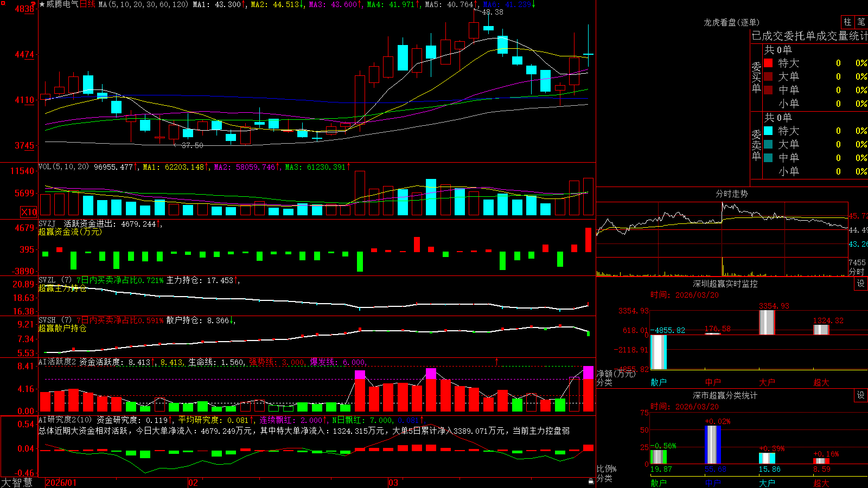The height and width of the screenshot is (488, 868).
Task: Switch order view to 柱 (bar) mode
Action: tap(847, 22)
